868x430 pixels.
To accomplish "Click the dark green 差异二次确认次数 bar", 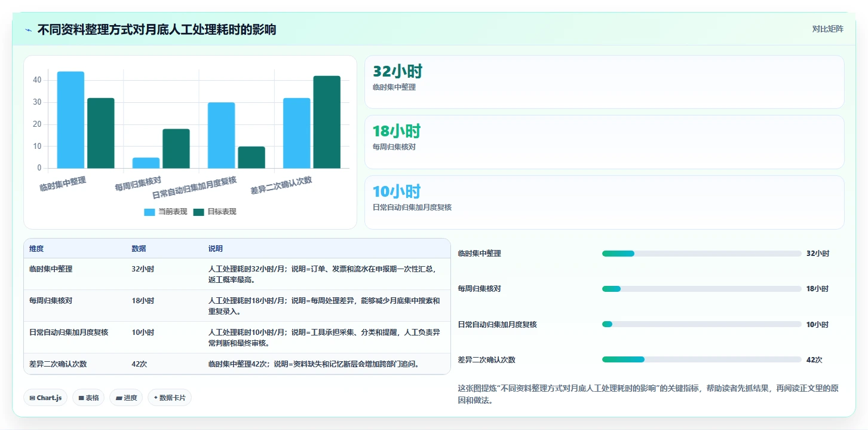I will (327, 122).
